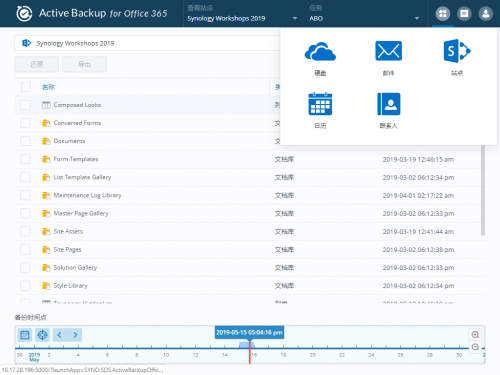
Task: Click the 2019-03-02 06:12:38 pm timestamp
Action: [418, 250]
